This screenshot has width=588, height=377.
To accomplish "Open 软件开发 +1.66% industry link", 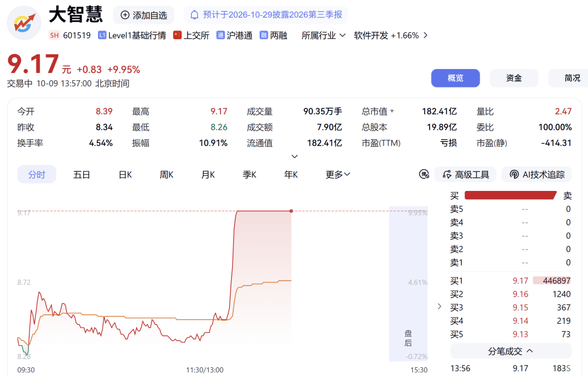I will click(x=386, y=35).
